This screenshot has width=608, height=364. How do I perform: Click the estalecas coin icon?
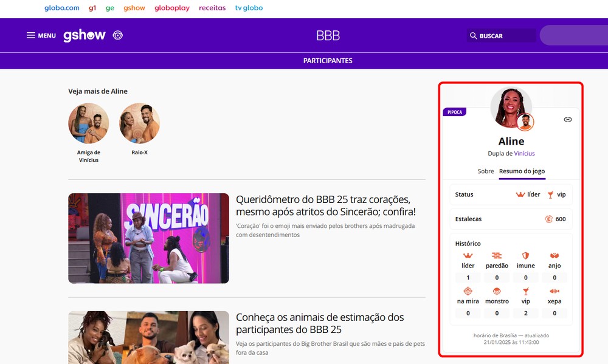pyautogui.click(x=548, y=219)
